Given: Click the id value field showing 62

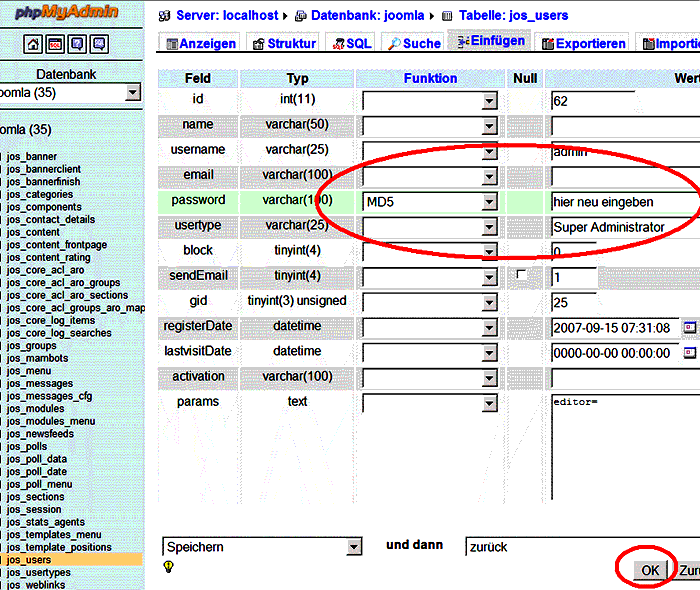Looking at the screenshot, I should click(593, 101).
